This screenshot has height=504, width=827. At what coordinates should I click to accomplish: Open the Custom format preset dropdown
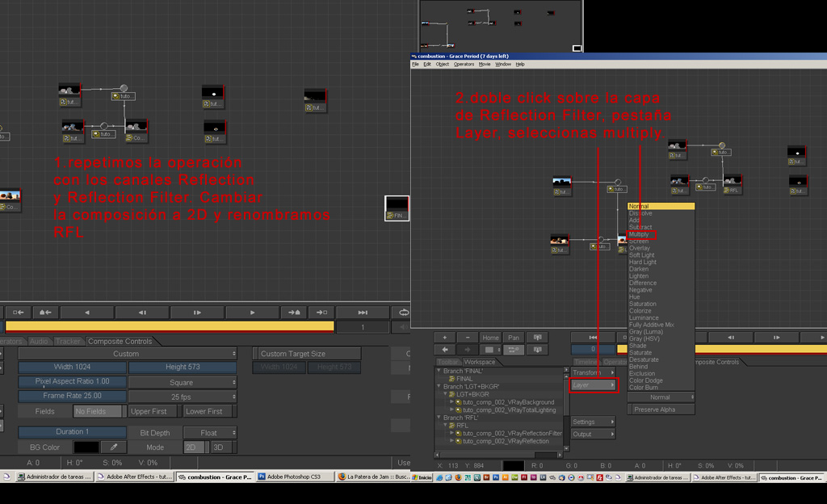tap(127, 354)
